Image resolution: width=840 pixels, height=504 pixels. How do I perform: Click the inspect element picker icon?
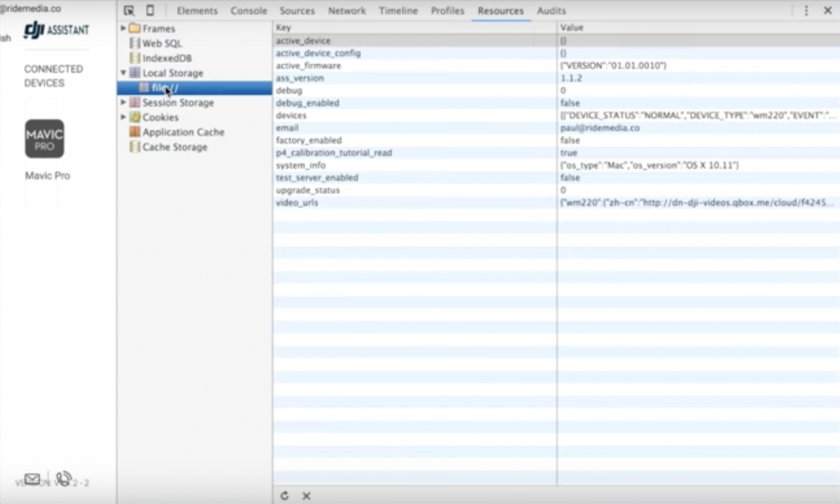coord(130,11)
